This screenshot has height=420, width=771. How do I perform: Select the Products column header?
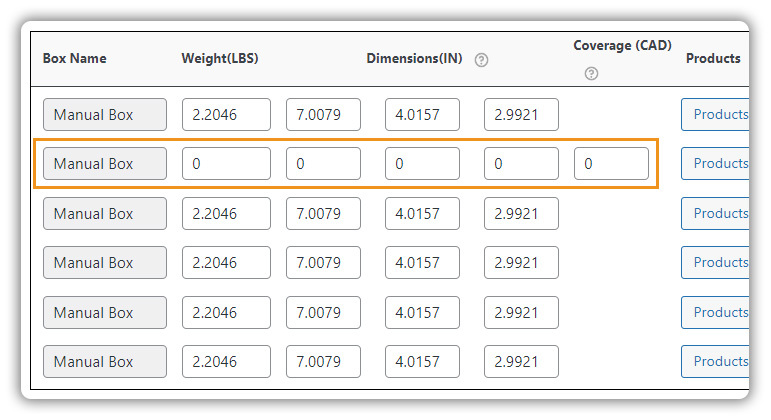point(713,59)
